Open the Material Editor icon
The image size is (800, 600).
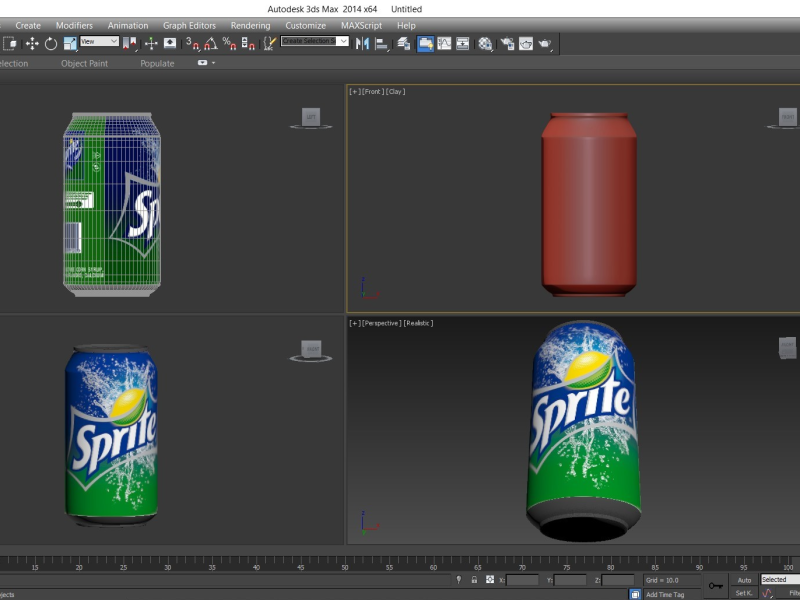485,43
